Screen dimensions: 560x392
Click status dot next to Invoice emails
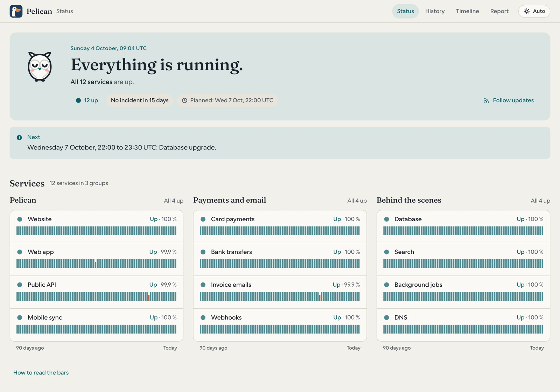tap(203, 285)
